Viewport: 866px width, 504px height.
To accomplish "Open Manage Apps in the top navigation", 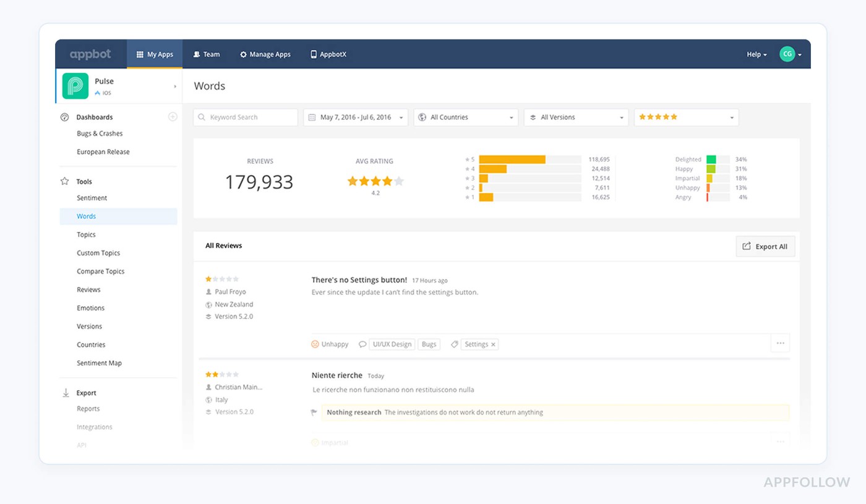I will click(265, 54).
